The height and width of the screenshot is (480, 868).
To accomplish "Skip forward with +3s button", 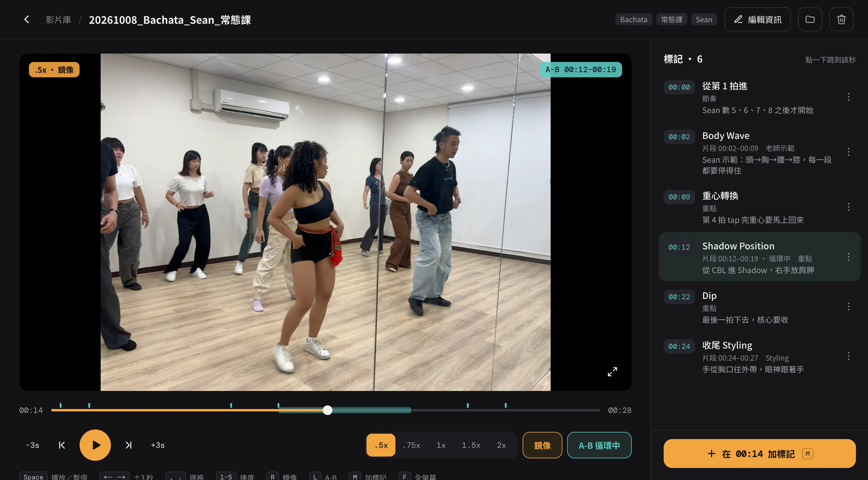I will tap(158, 445).
